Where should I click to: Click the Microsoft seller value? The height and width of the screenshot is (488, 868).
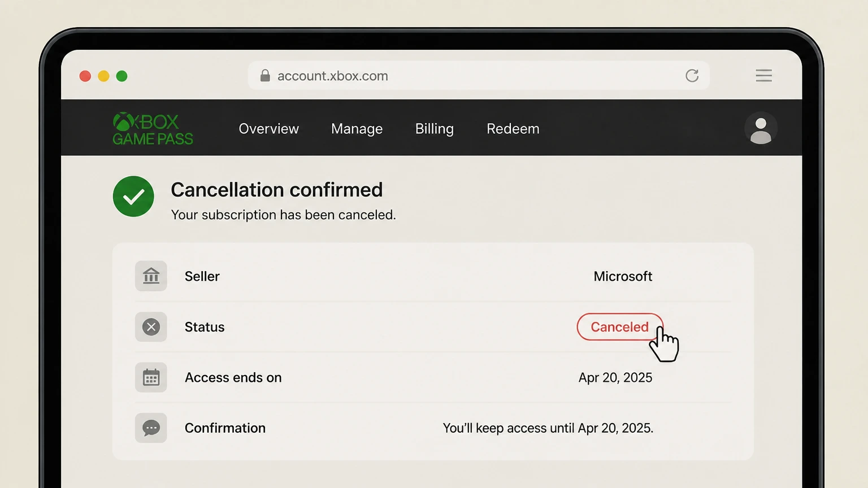(623, 276)
